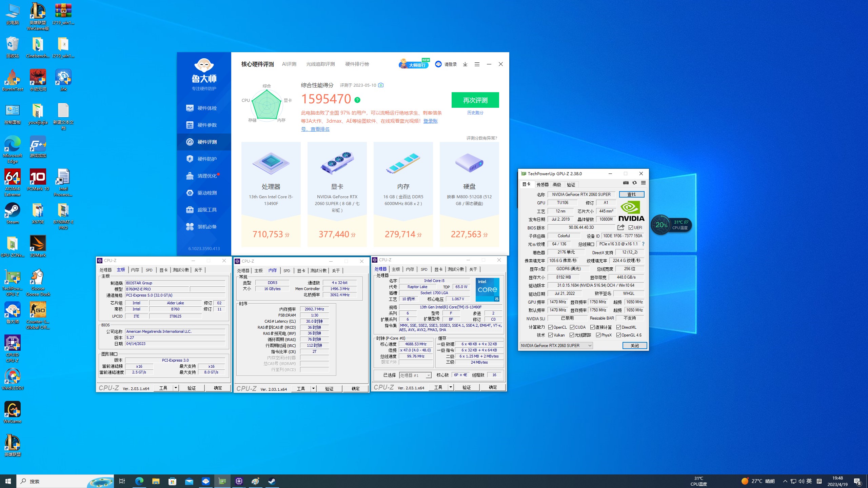Image resolution: width=868 pixels, height=488 pixels.
Task: Open SPD tab in memory CPU-Z window
Action: (287, 271)
